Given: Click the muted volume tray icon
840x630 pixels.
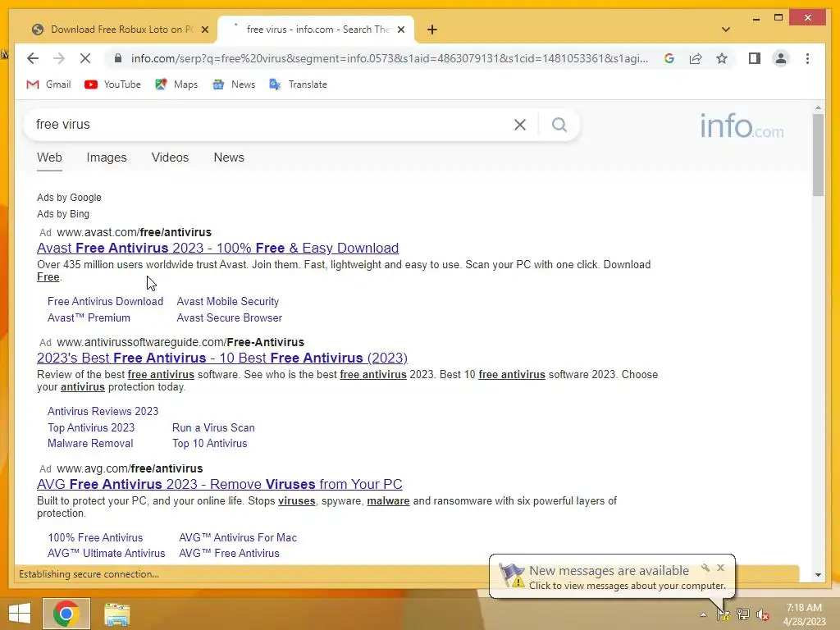Looking at the screenshot, I should pos(762,614).
